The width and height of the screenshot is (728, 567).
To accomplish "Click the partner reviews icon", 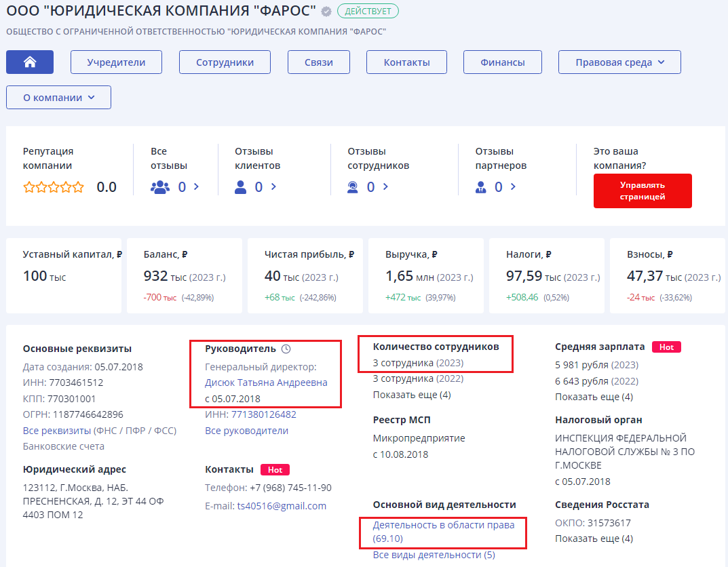I will (x=480, y=187).
